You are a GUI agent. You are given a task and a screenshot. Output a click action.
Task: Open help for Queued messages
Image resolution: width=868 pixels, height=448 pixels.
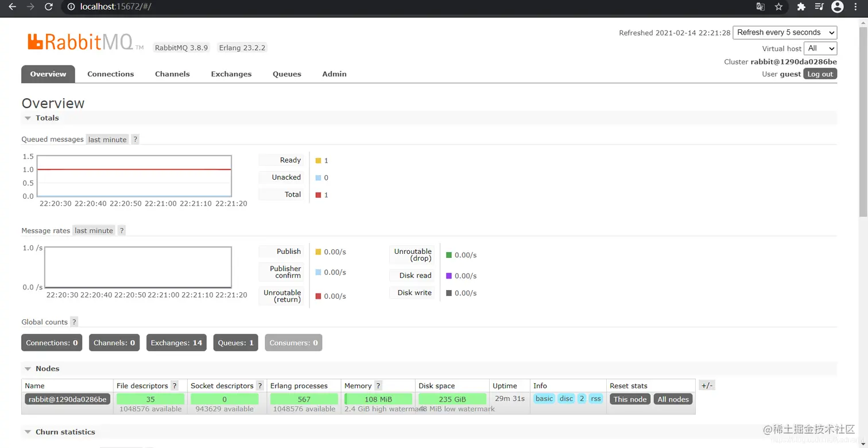click(x=135, y=140)
